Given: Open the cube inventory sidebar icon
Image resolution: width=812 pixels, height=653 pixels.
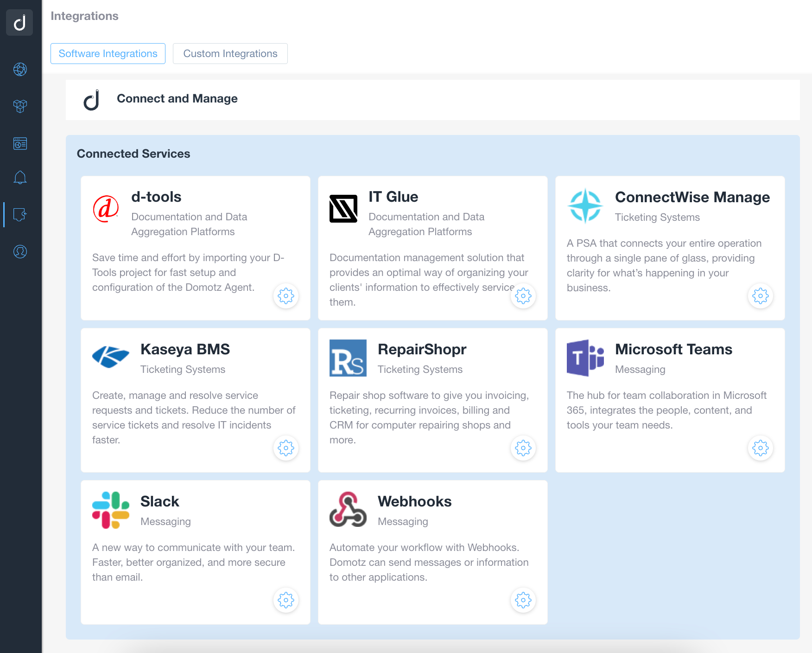Looking at the screenshot, I should [x=20, y=106].
